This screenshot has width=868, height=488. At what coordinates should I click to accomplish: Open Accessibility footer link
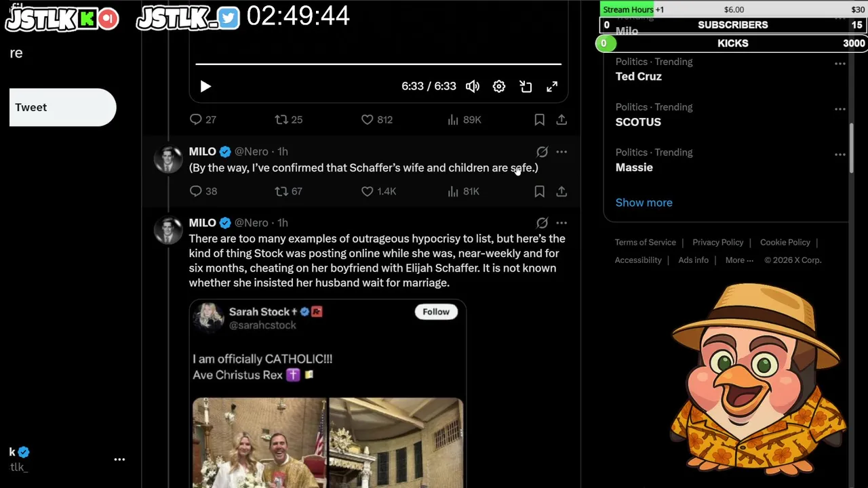638,260
